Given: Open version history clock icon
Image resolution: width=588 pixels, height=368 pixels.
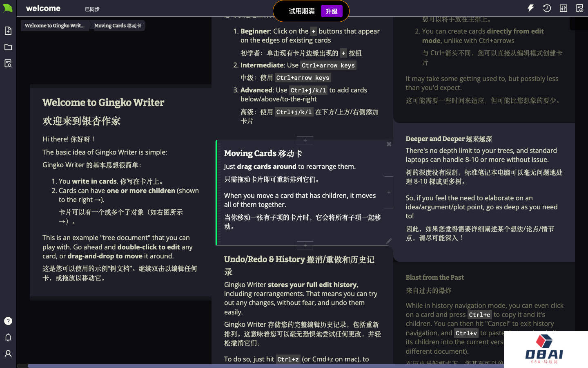Looking at the screenshot, I should pyautogui.click(x=547, y=8).
